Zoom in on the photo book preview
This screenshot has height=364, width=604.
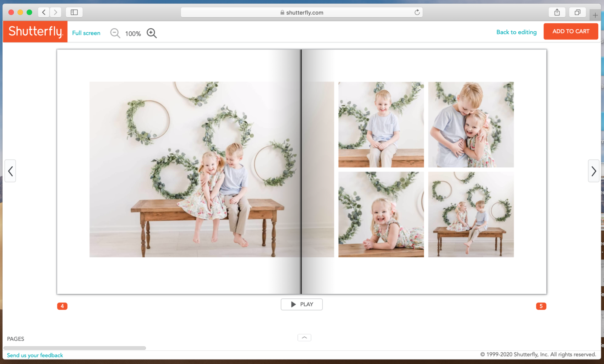152,33
